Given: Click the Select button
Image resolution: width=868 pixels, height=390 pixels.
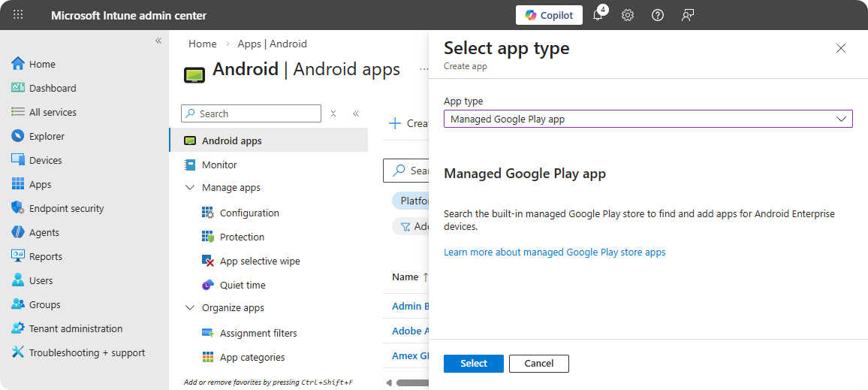Looking at the screenshot, I should click(473, 364).
